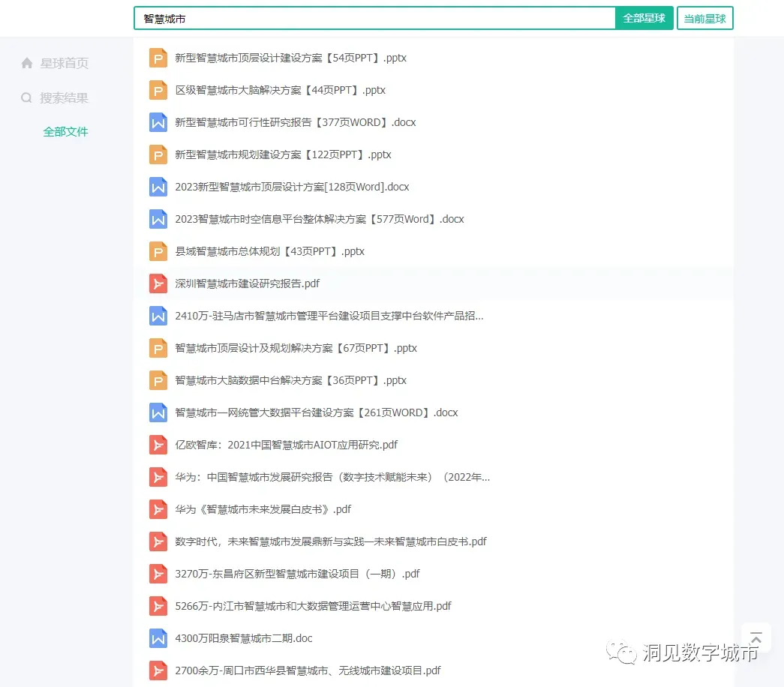Click PPT icon for 新型智慧城市顶层设计建设方案
The width and height of the screenshot is (784, 687).
tap(158, 58)
